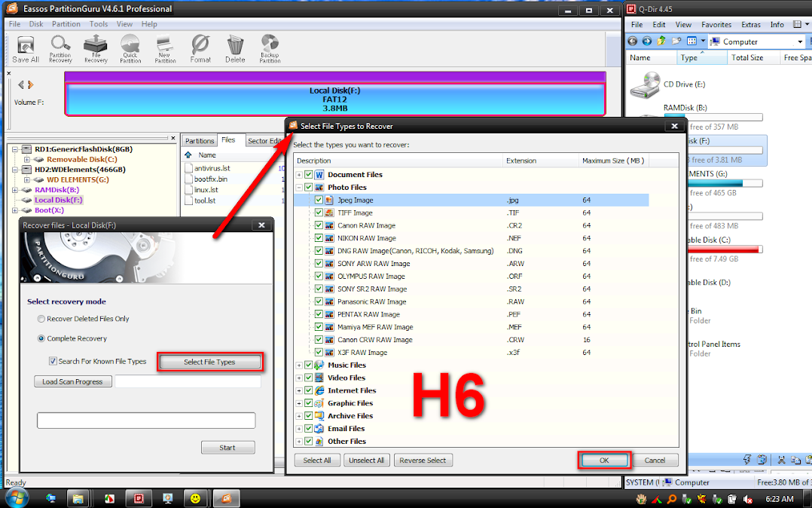Click the Jpeg Image file type icon
The height and width of the screenshot is (508, 812).
pos(329,200)
